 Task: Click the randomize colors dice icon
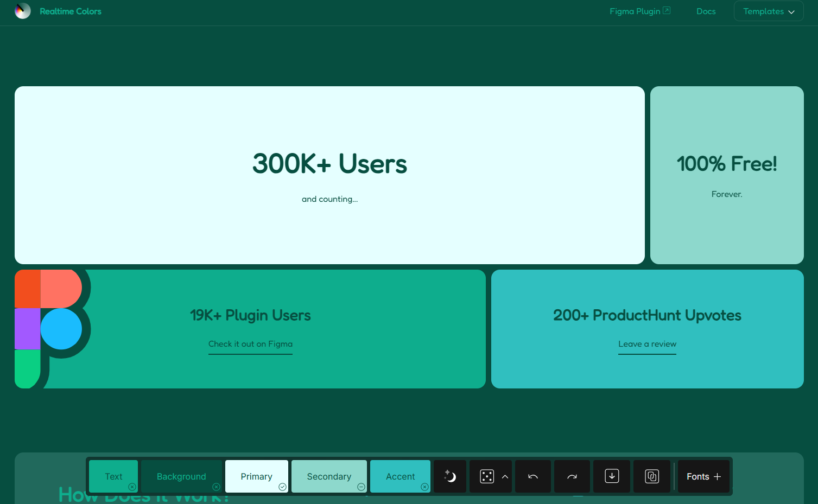click(x=486, y=476)
